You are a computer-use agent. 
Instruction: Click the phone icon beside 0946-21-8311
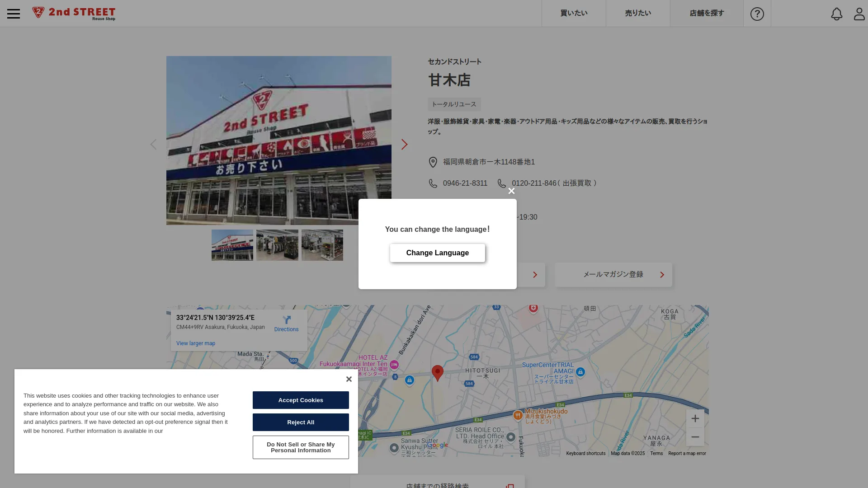pos(433,183)
